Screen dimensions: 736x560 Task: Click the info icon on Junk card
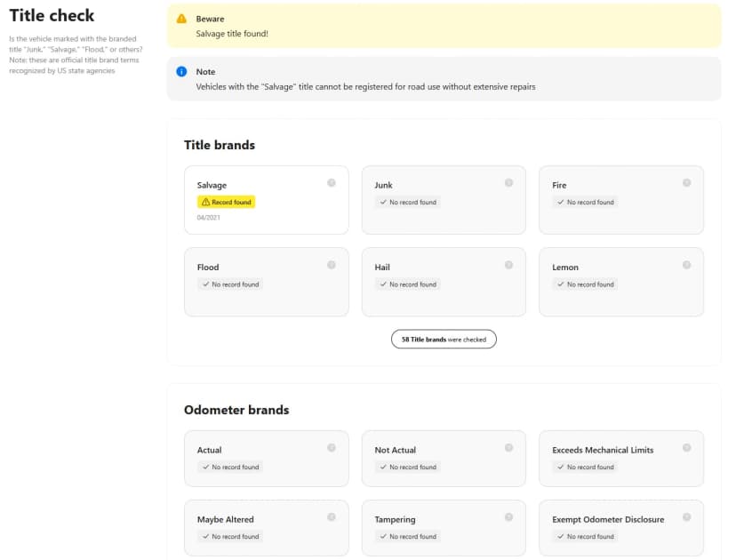(508, 183)
